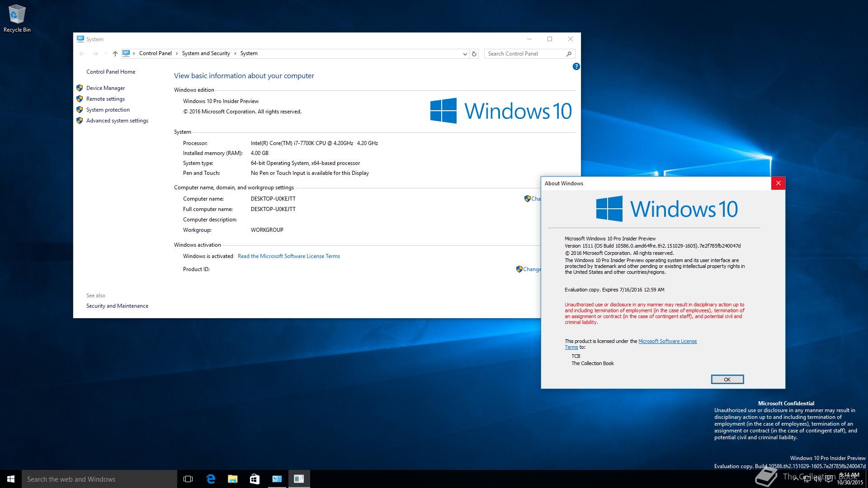The height and width of the screenshot is (488, 868).
Task: Minimize the System window
Action: [529, 39]
